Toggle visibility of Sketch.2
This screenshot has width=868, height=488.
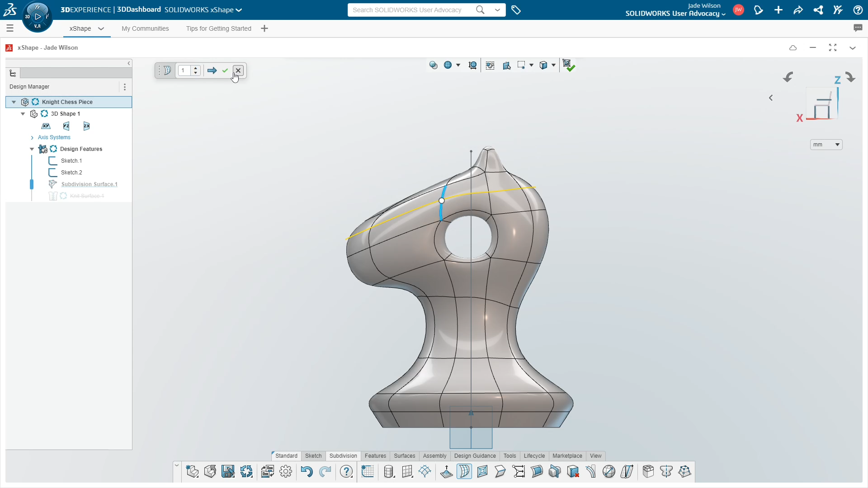53,172
